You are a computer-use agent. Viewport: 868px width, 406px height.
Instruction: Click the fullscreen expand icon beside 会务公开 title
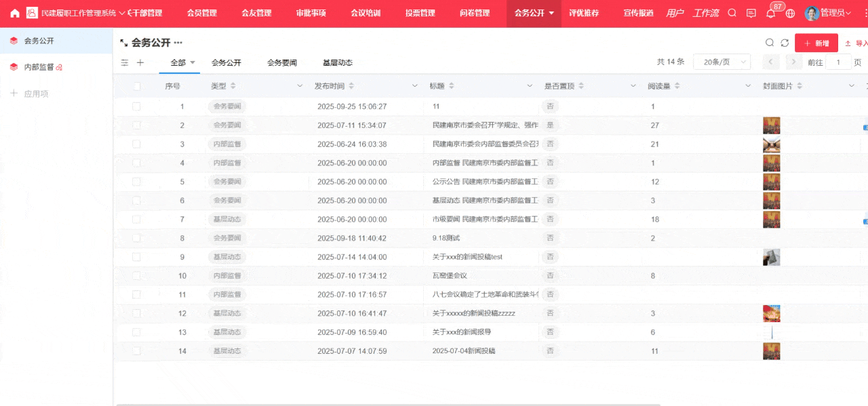pos(124,43)
